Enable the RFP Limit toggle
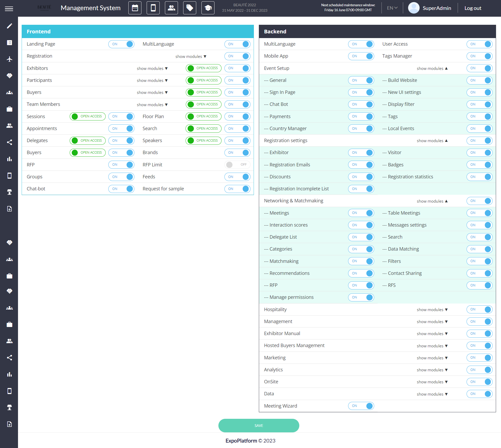 (237, 165)
